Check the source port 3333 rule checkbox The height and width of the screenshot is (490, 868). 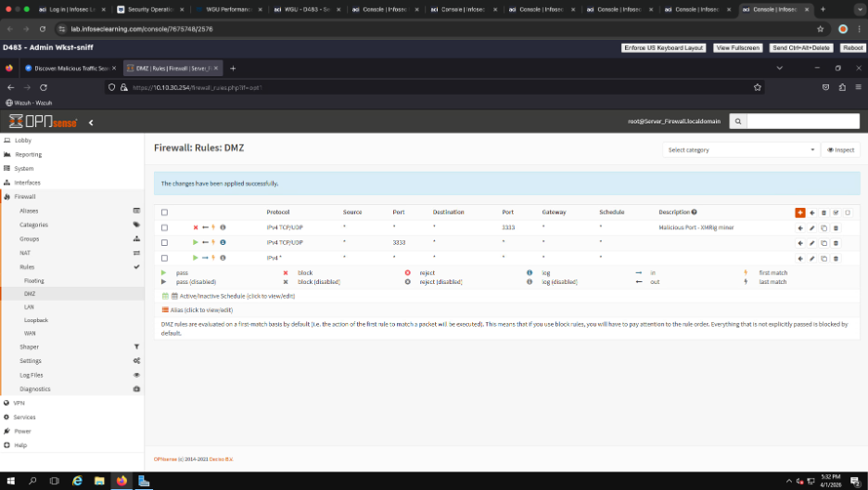164,242
